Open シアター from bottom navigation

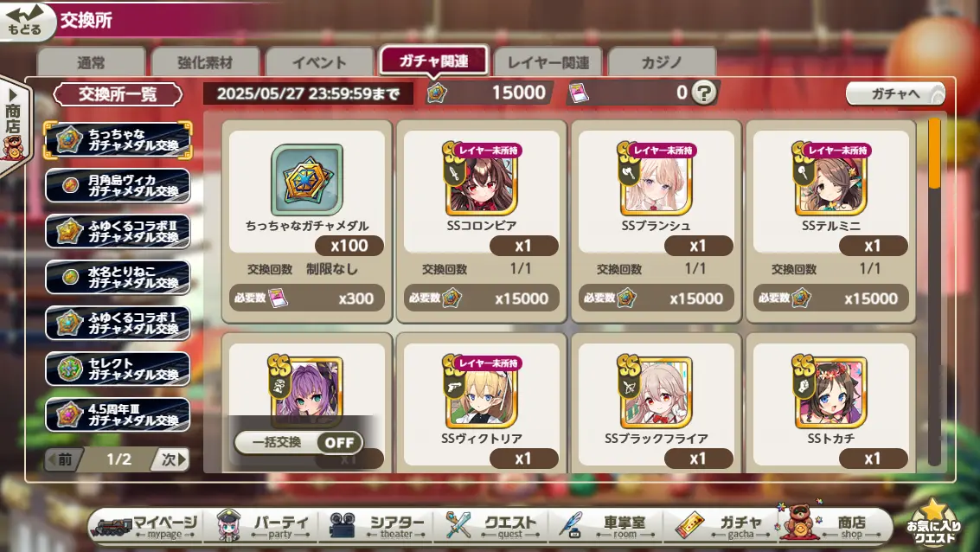377,525
